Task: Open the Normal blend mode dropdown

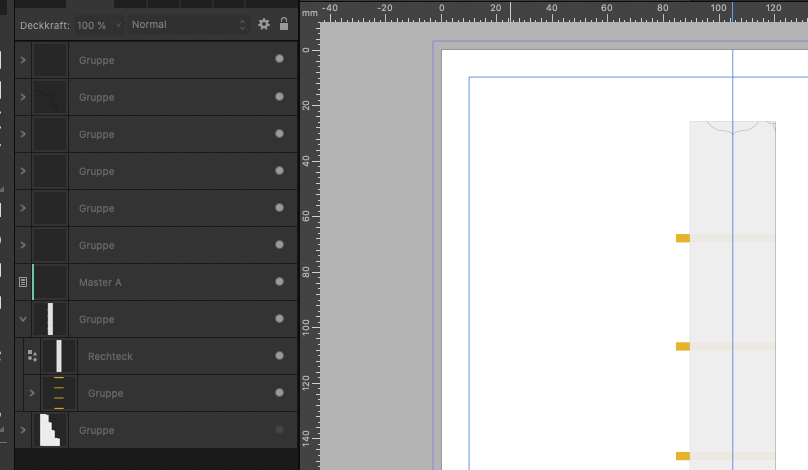Action: click(x=189, y=25)
